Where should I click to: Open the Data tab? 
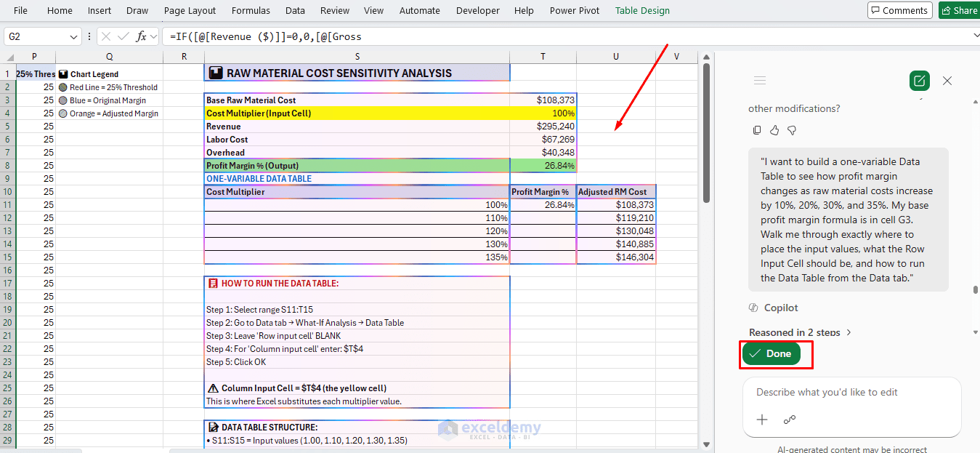(295, 10)
